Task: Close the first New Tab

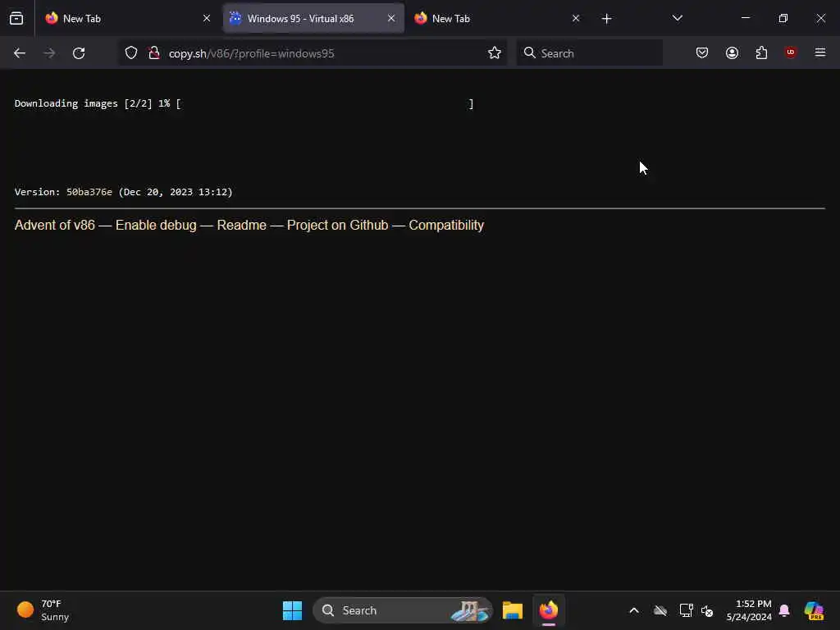Action: 207,18
